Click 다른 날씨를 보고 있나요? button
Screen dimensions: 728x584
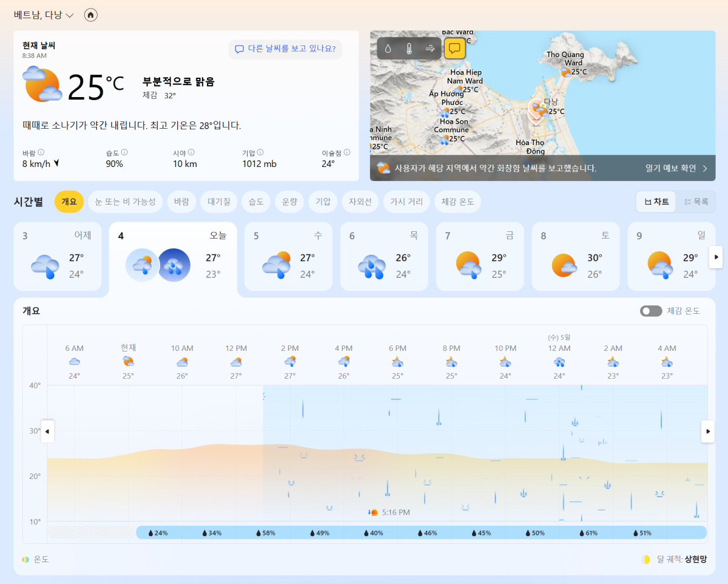tap(285, 49)
